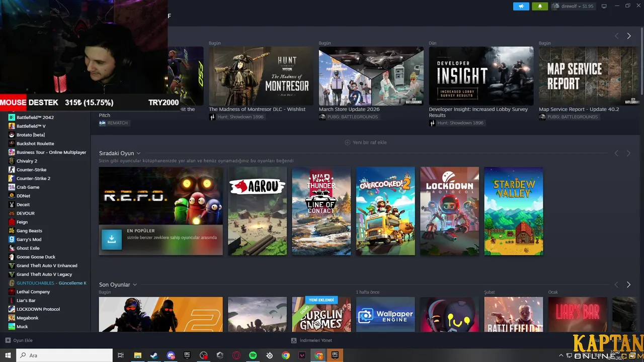Screen dimensions: 644x362
Task: Switch to Big Picture mode icon
Action: 604,6
